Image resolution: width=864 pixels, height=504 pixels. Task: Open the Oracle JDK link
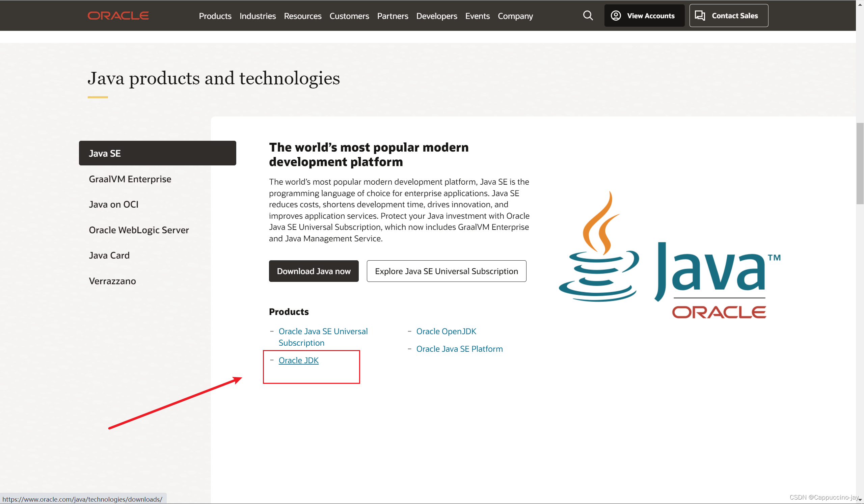click(x=298, y=360)
